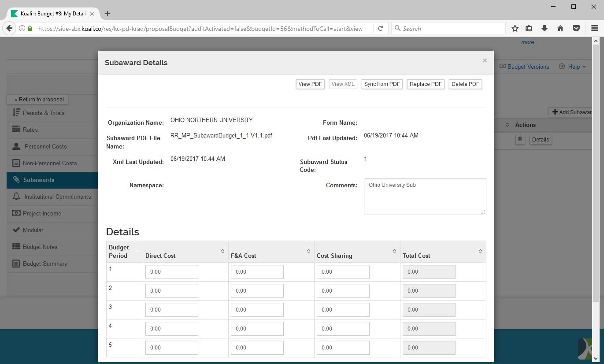Go to browser home page icon
Viewport: 604px width, 364px height.
(x=560, y=28)
